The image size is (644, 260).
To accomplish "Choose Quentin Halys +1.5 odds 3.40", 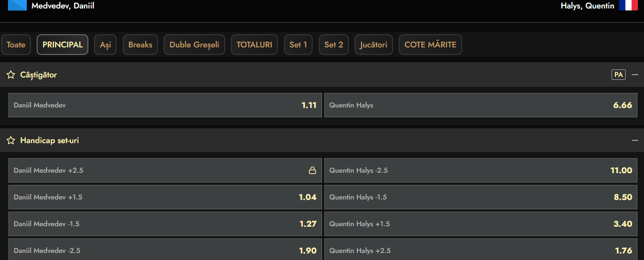I will pos(480,224).
